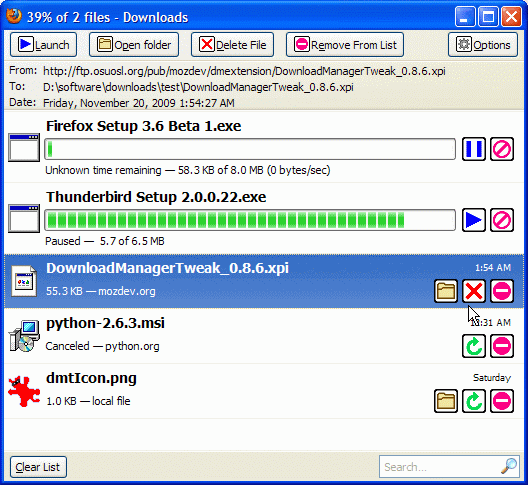Viewport: 528px width, 485px height.
Task: Click the Clear List button
Action: [x=38, y=467]
